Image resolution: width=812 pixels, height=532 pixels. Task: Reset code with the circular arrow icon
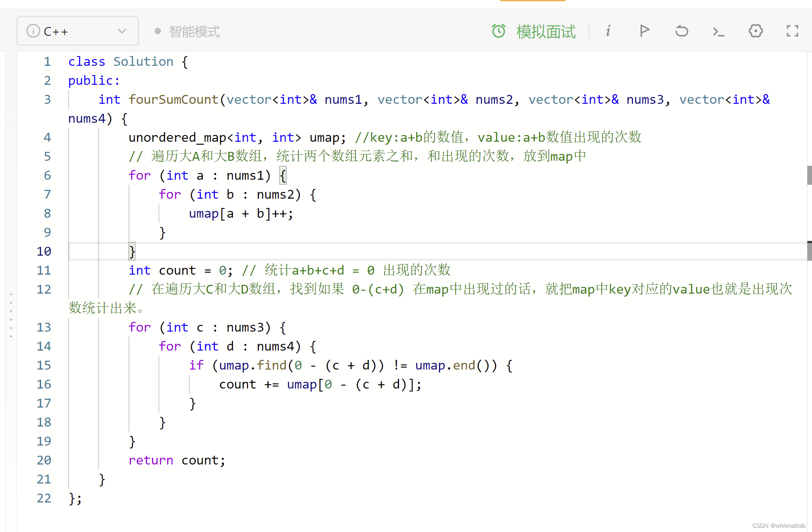tap(681, 31)
